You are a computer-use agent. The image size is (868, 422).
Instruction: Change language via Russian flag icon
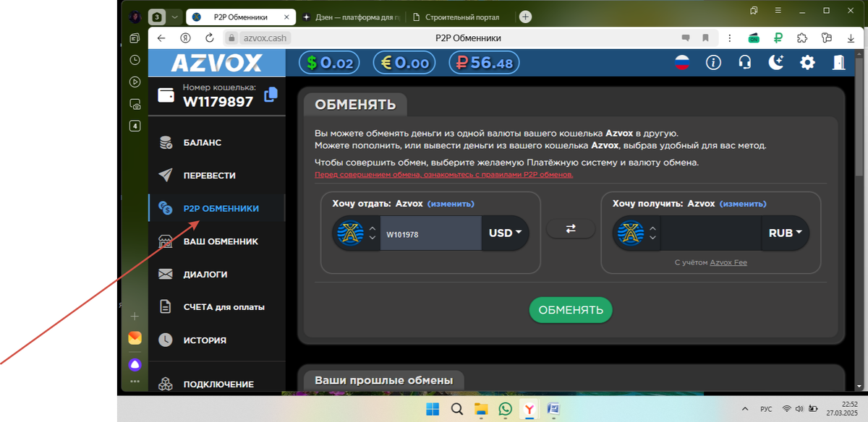point(682,63)
